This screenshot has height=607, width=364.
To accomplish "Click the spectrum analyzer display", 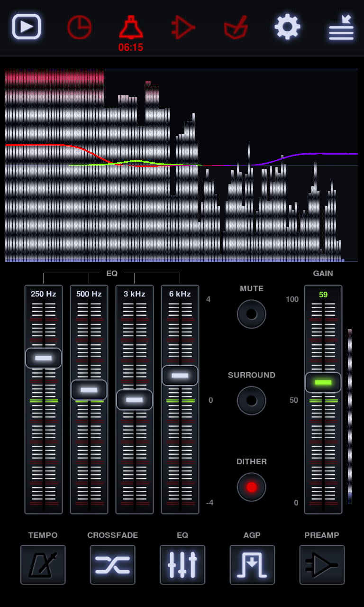I will pyautogui.click(x=182, y=165).
